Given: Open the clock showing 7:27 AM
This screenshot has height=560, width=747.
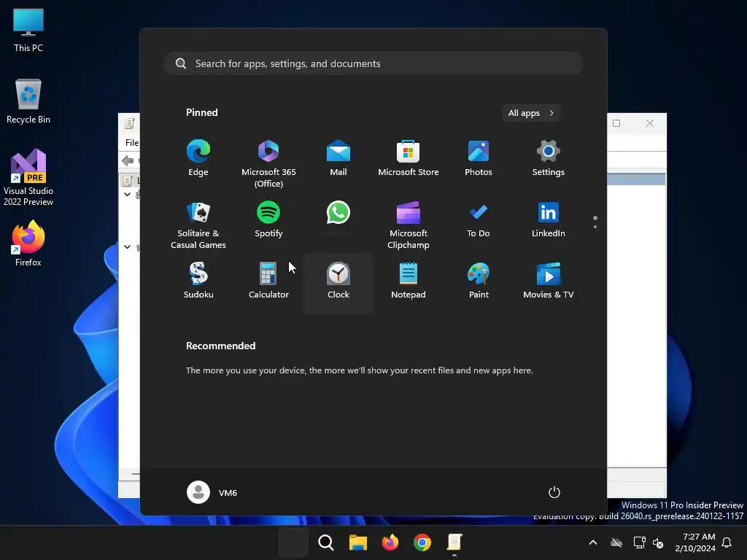Looking at the screenshot, I should (695, 542).
